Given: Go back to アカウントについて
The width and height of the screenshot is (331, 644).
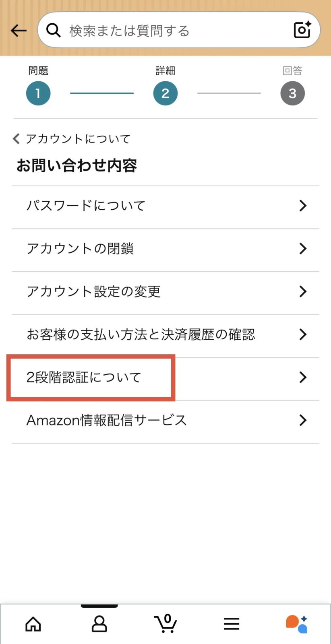Looking at the screenshot, I should 72,139.
